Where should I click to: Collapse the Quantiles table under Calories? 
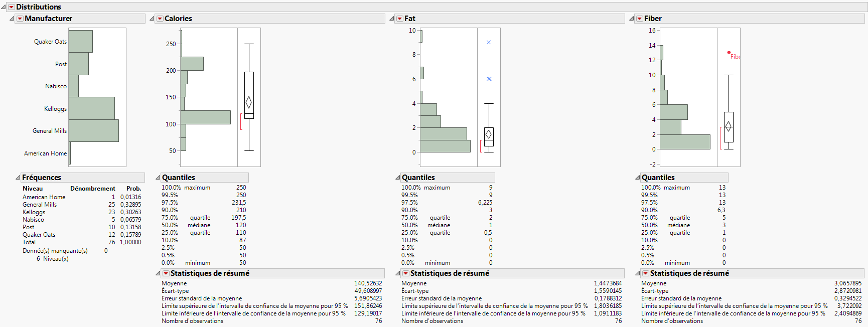(x=158, y=178)
